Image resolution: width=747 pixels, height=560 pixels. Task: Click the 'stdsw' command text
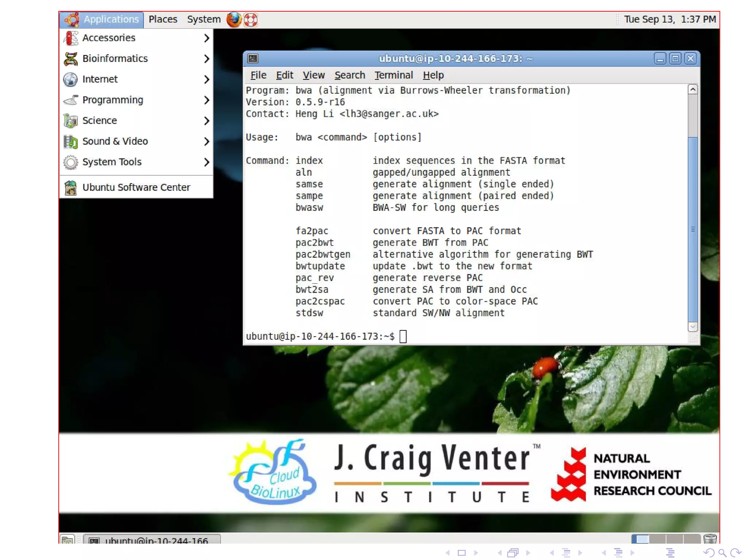(309, 313)
